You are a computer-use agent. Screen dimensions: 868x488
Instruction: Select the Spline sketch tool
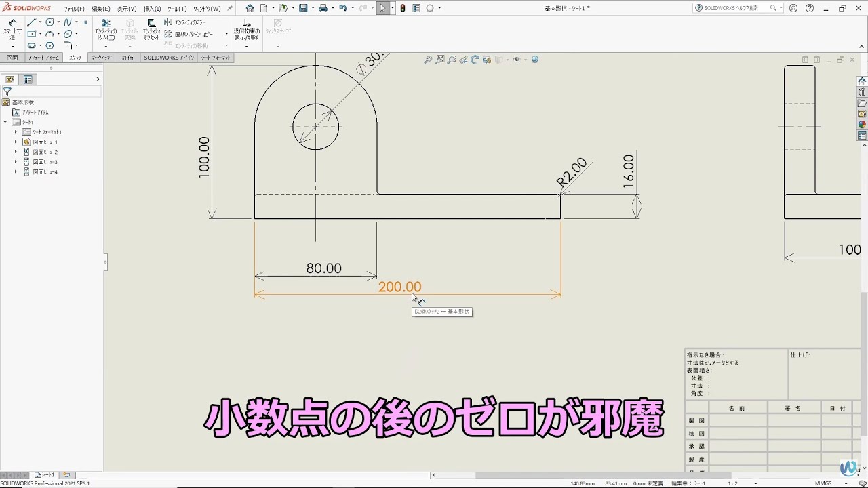[x=68, y=22]
